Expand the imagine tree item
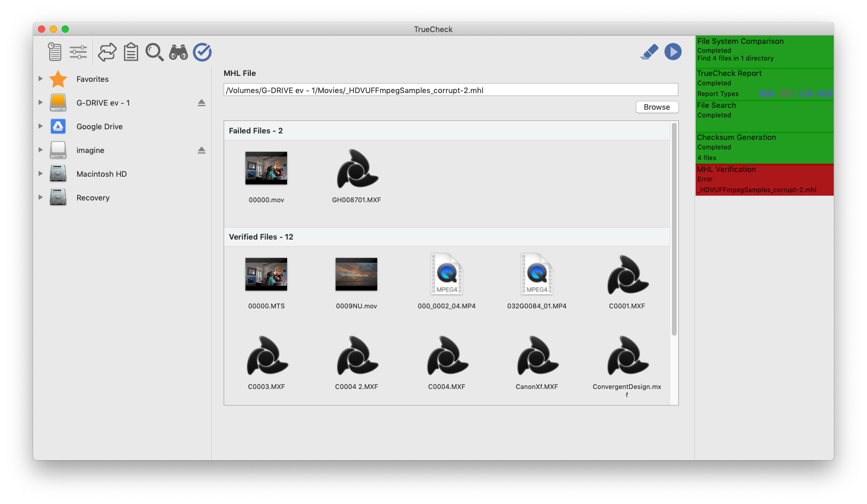The image size is (867, 504). pos(40,150)
